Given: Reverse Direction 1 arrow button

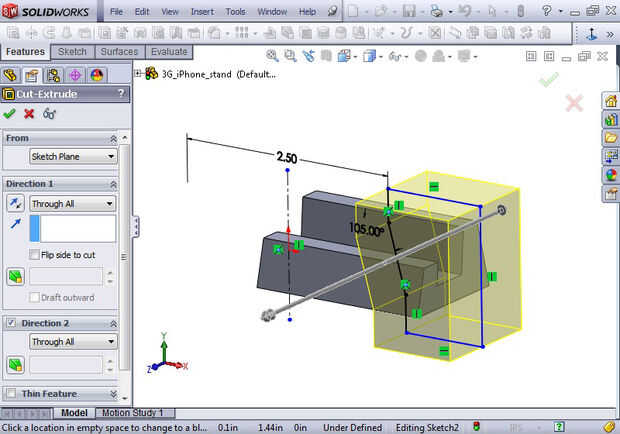Looking at the screenshot, I should 15,204.
